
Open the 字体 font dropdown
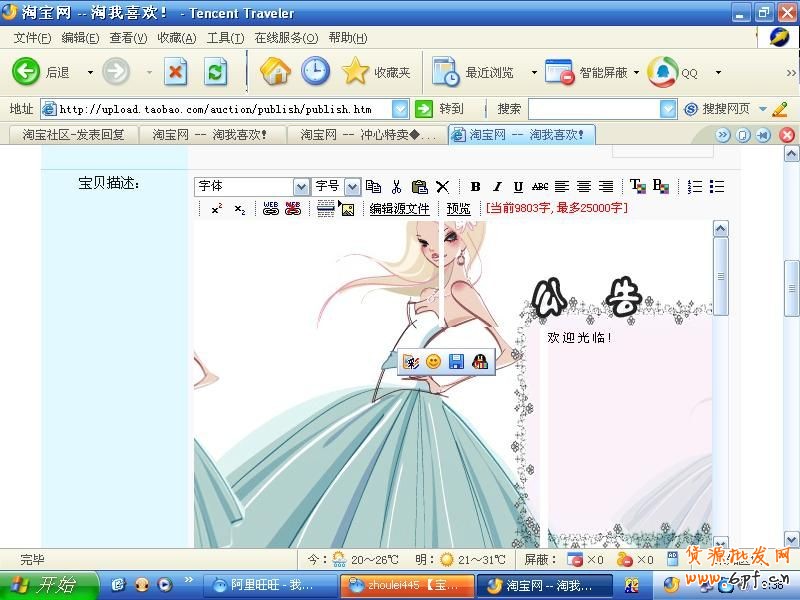click(x=301, y=187)
